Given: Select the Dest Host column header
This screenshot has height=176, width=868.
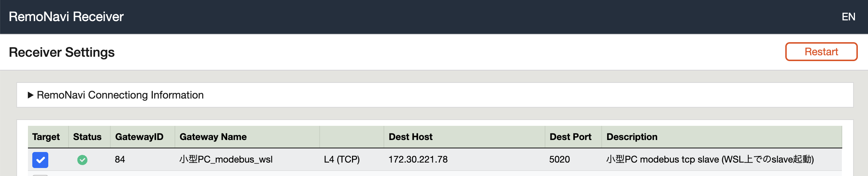Looking at the screenshot, I should point(410,137).
